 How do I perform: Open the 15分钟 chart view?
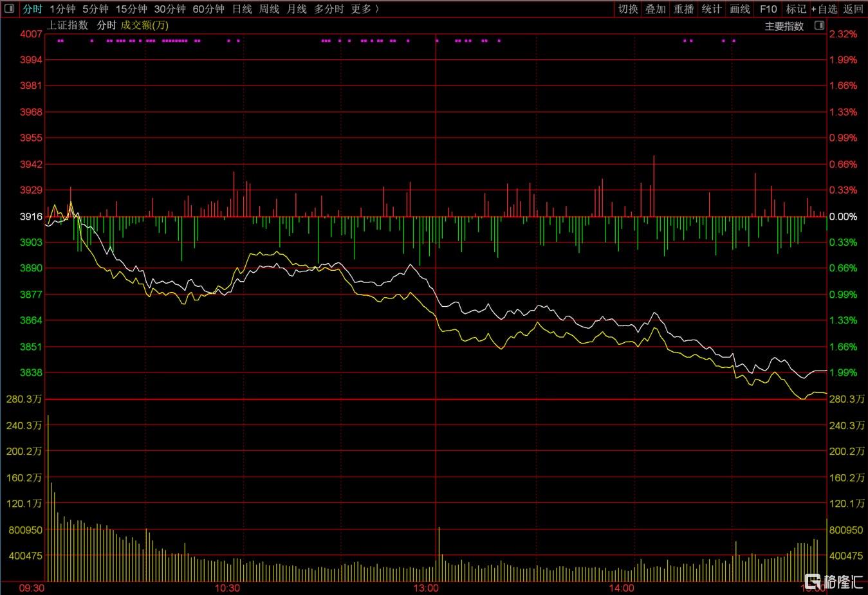click(x=131, y=9)
